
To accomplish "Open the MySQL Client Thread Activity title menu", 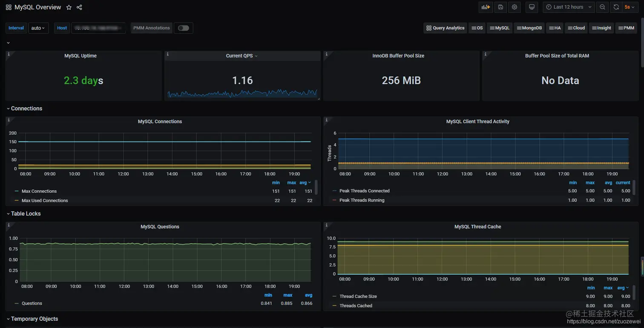I will point(477,122).
